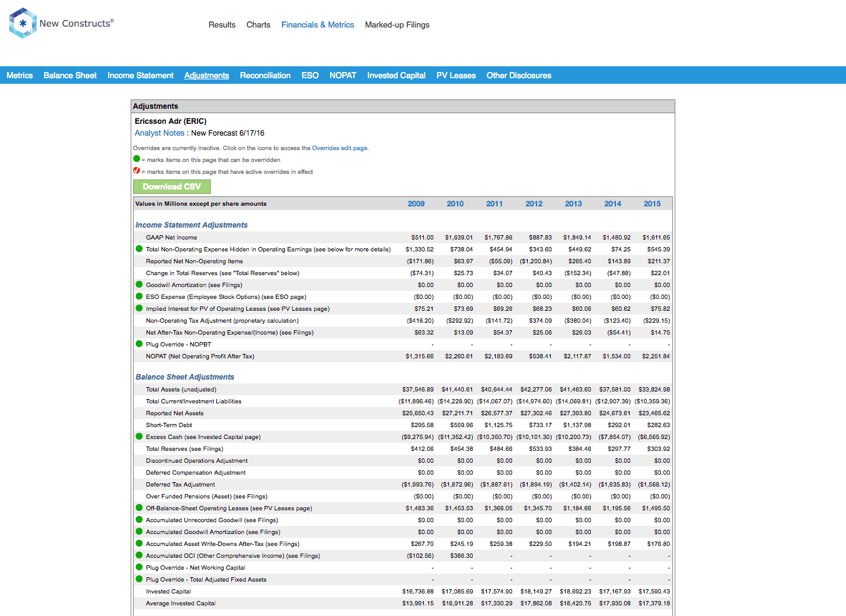Click Total Current/Investment Liabilities label
This screenshot has width=846, height=616.
[x=193, y=401]
